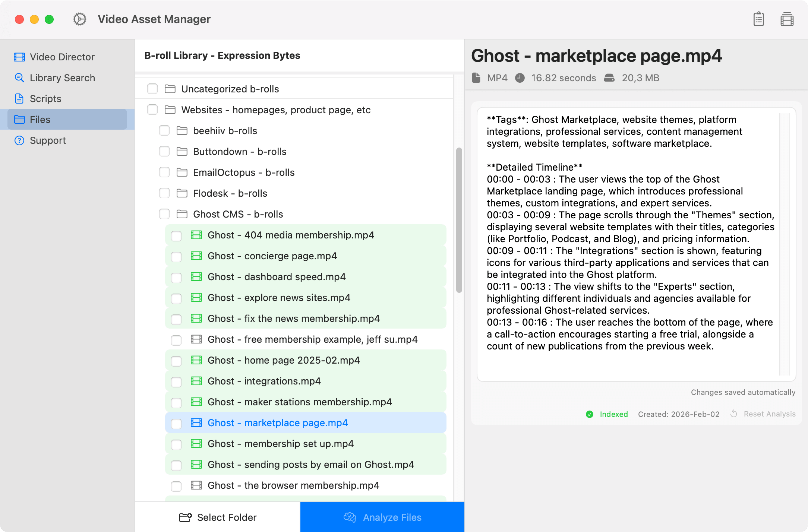Image resolution: width=808 pixels, height=532 pixels.
Task: Switch to the Files section
Action: point(40,119)
